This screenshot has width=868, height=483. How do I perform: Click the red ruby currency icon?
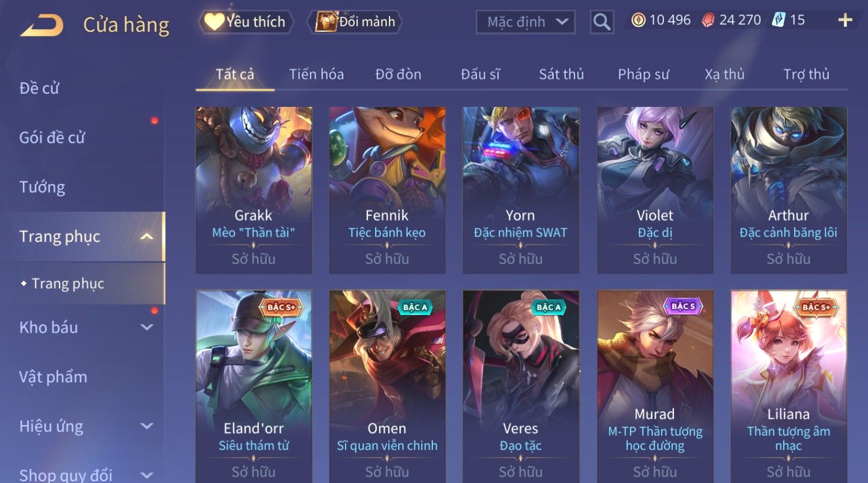point(708,20)
